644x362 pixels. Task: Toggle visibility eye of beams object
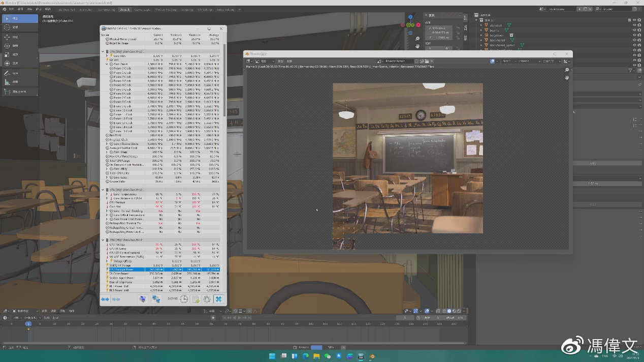[634, 30]
